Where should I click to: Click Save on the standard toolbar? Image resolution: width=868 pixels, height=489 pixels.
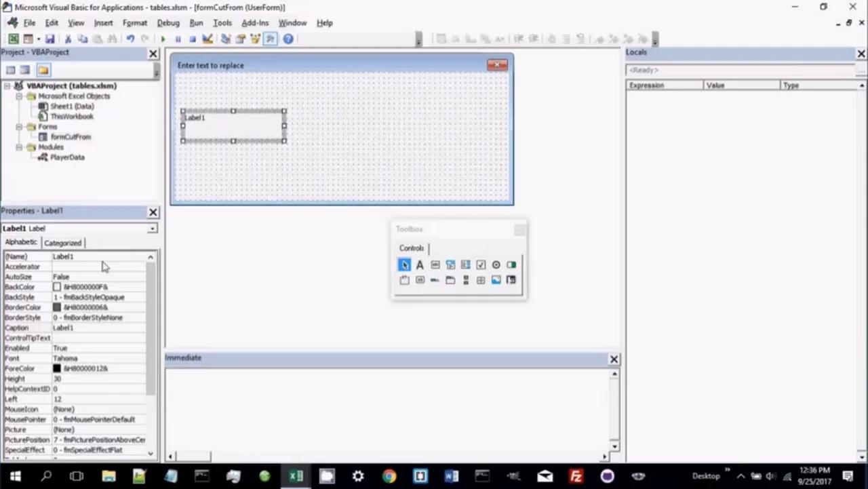coord(50,39)
